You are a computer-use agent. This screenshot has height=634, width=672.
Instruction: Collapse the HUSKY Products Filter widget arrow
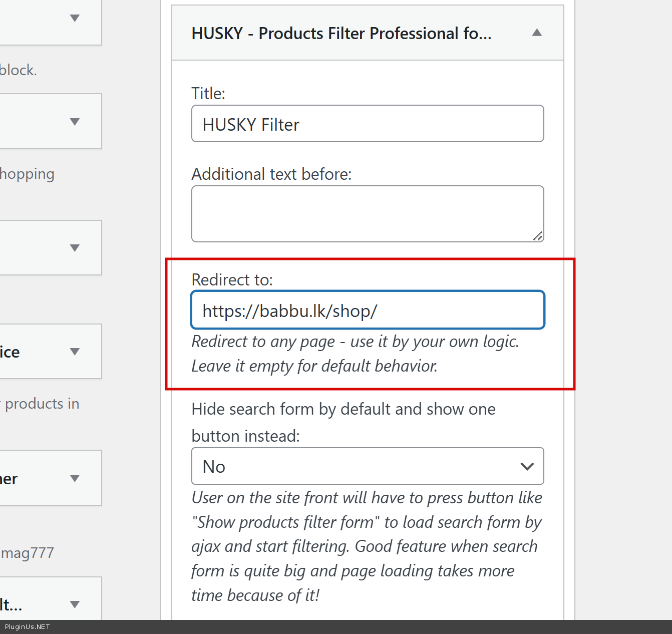[x=537, y=33]
